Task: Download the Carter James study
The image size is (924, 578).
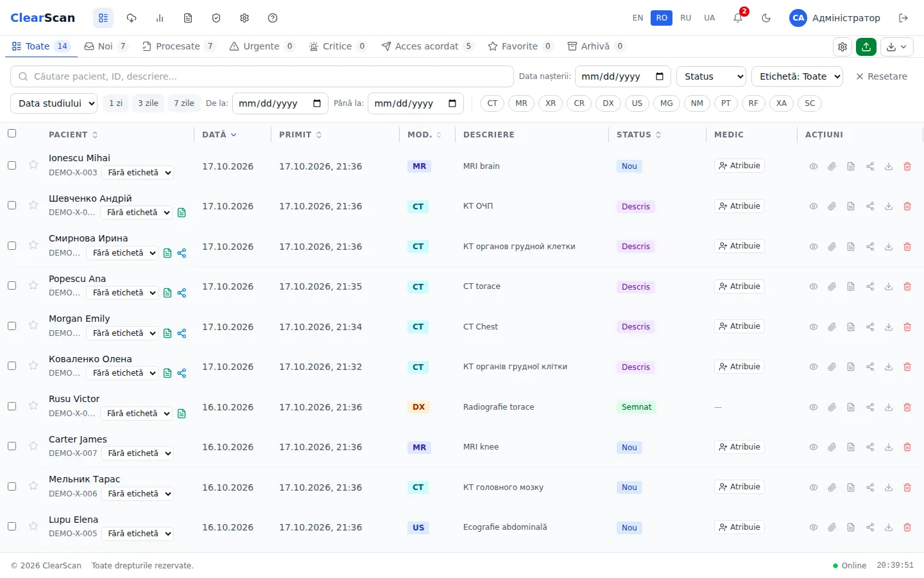Action: 889,447
